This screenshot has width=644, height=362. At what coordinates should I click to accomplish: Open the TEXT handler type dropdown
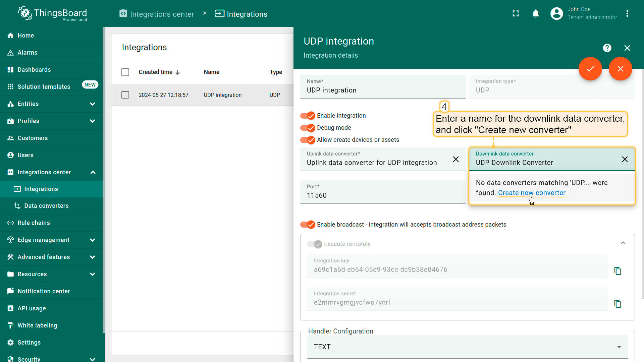[x=467, y=347]
